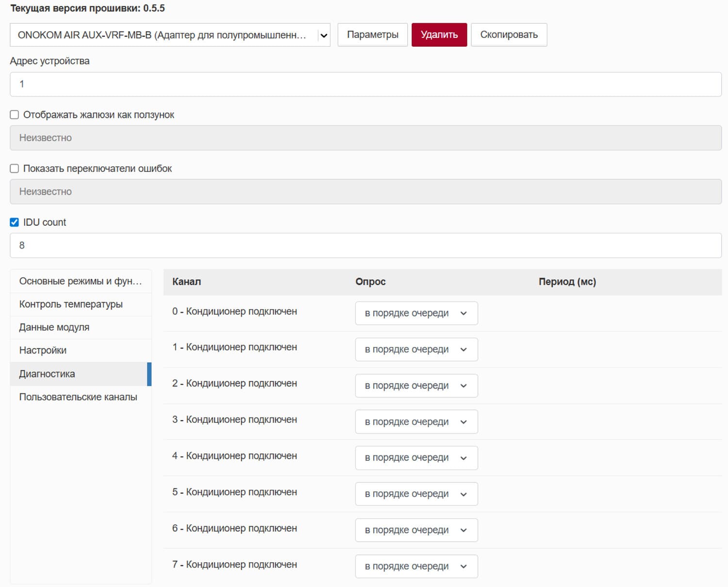This screenshot has width=728, height=587.
Task: Expand the channel 4 Опрос dropdown
Action: click(416, 458)
